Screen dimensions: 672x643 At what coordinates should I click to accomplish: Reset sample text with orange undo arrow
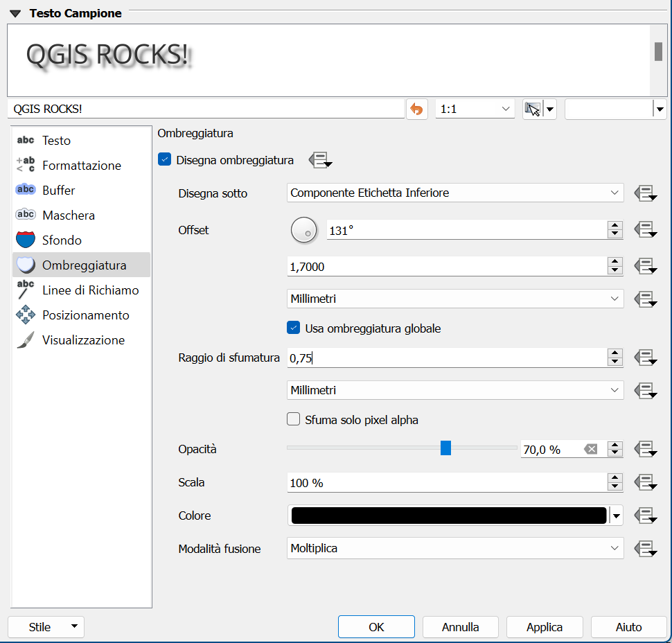(416, 109)
